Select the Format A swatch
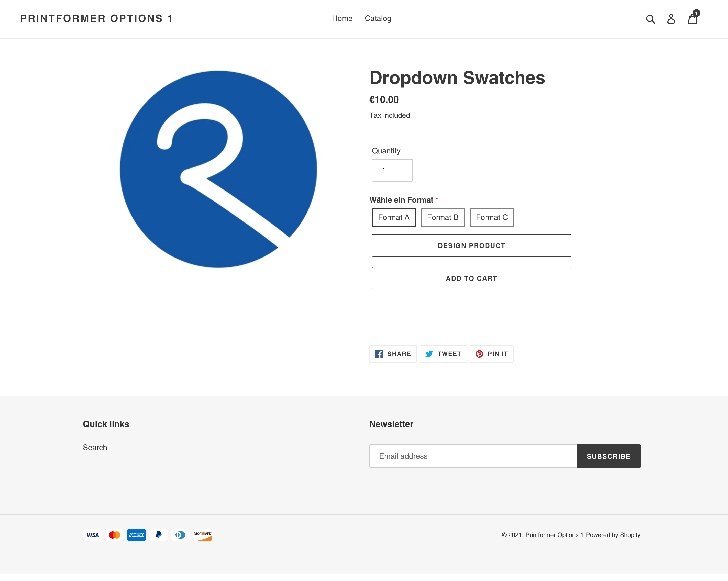 point(393,217)
